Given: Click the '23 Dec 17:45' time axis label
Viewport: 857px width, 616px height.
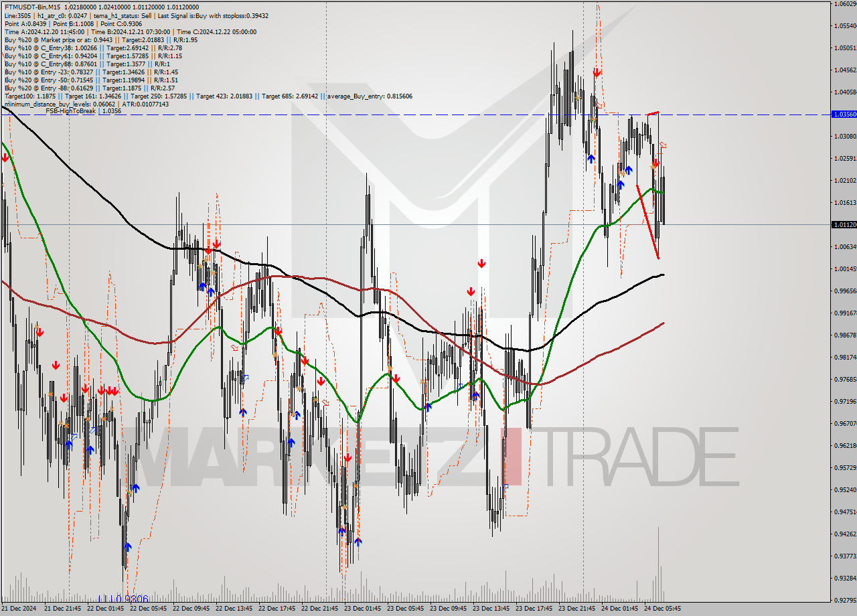Looking at the screenshot, I should click(534, 609).
